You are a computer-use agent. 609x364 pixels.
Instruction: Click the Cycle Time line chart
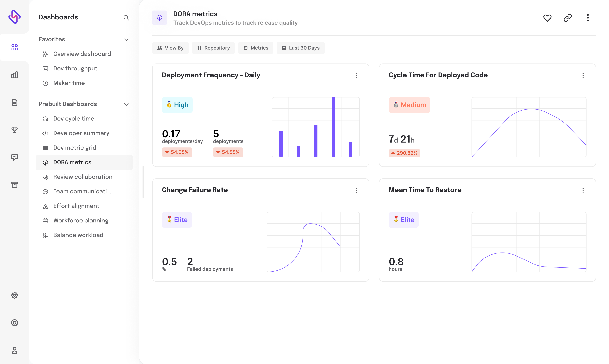coord(529,127)
